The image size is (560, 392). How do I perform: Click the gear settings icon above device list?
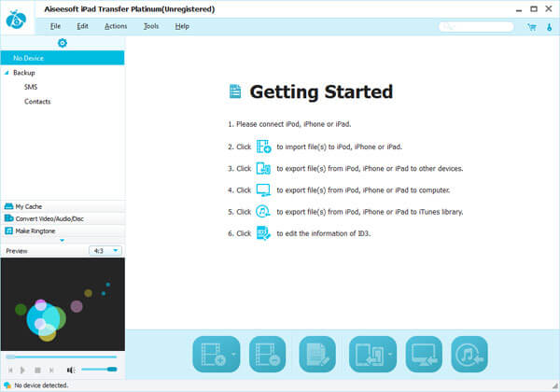coord(63,43)
